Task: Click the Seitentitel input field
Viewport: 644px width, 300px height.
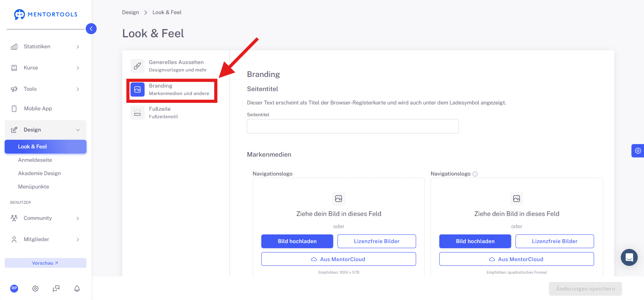Action: pos(353,126)
